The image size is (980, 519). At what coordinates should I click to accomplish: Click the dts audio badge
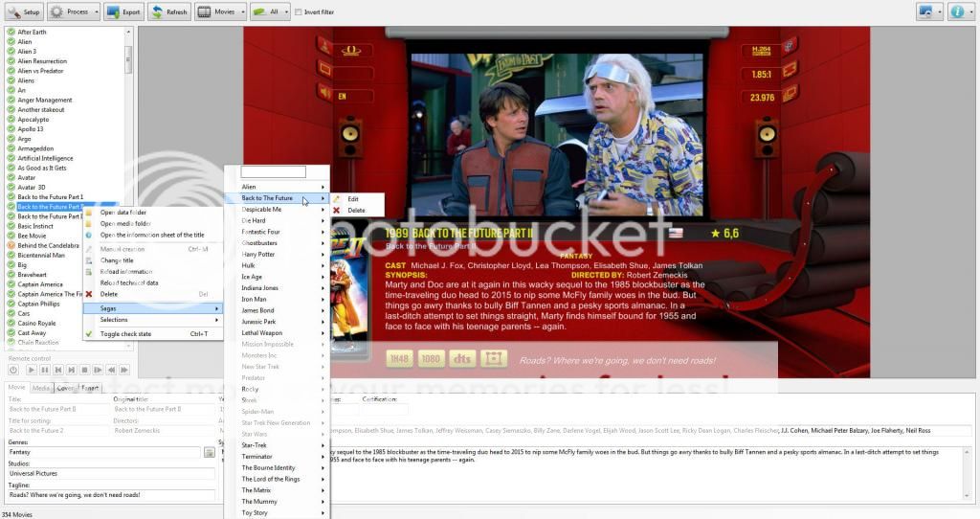tap(462, 359)
